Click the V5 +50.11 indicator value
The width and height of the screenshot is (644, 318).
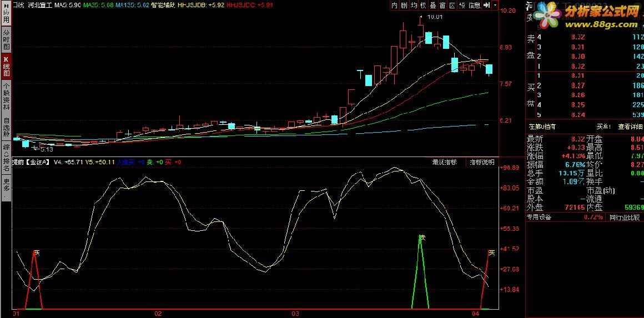pyautogui.click(x=100, y=162)
